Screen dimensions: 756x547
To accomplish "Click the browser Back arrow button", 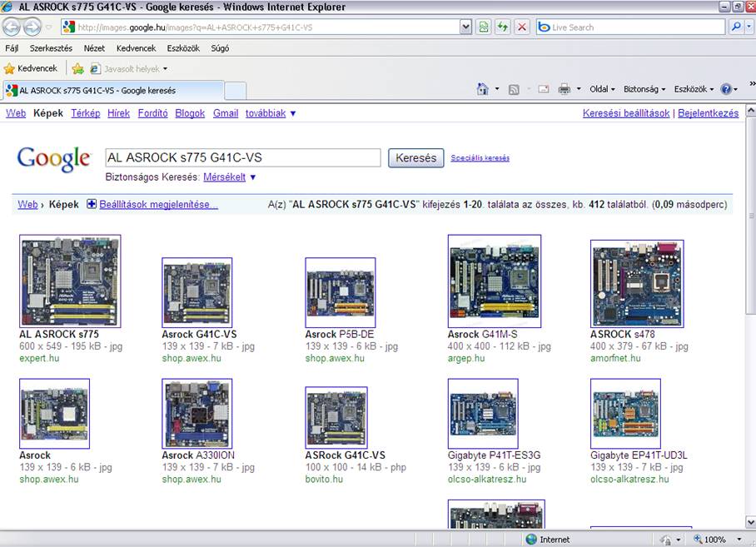I will pyautogui.click(x=12, y=27).
